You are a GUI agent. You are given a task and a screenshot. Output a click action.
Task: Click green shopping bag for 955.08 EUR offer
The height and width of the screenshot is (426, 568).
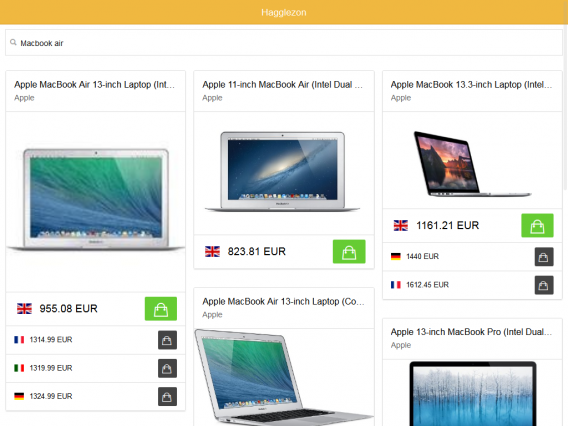[161, 309]
